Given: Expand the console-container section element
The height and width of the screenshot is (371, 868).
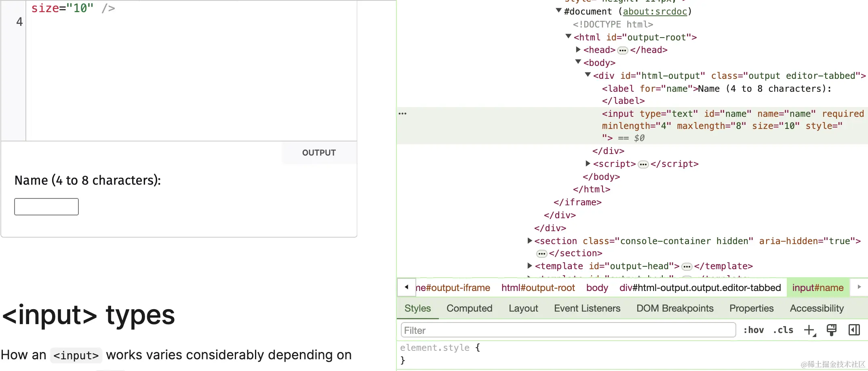Looking at the screenshot, I should coord(529,240).
